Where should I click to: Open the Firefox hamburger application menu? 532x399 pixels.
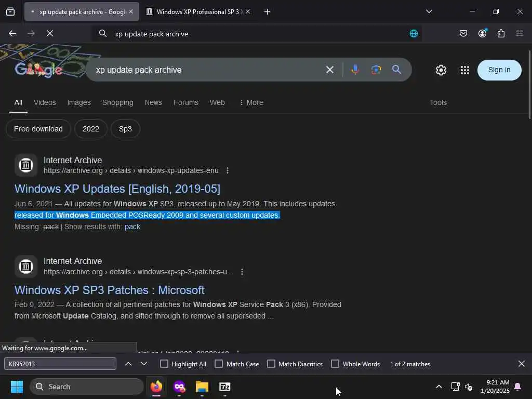coord(520,33)
